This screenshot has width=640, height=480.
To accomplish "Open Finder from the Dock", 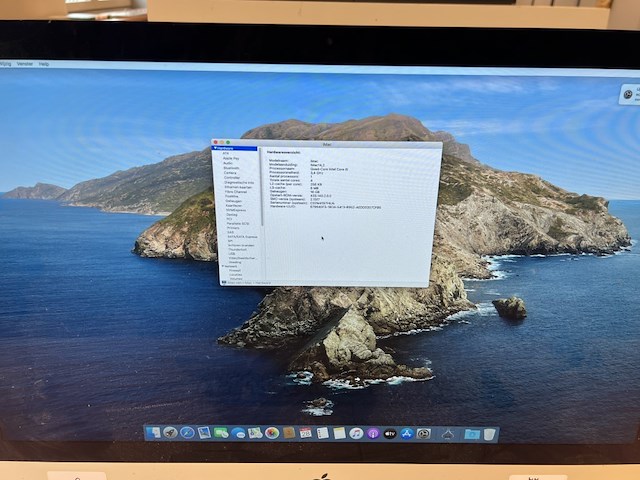I will [x=154, y=433].
